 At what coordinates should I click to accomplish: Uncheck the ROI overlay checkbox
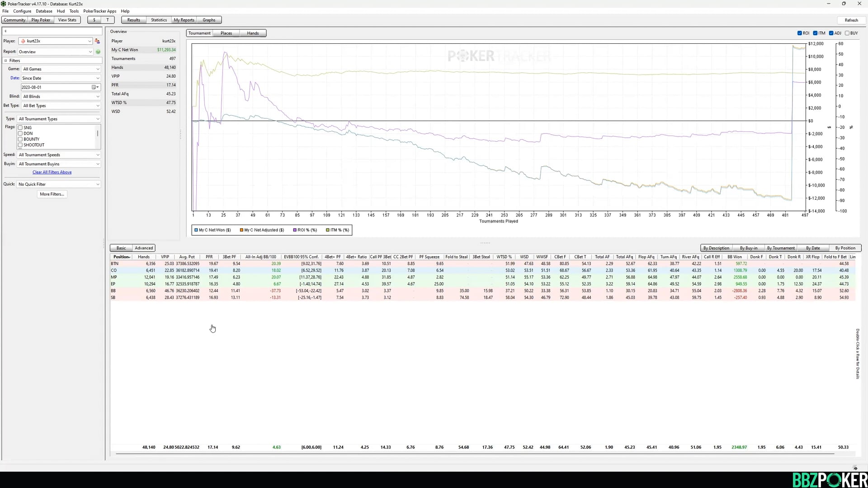pos(799,33)
